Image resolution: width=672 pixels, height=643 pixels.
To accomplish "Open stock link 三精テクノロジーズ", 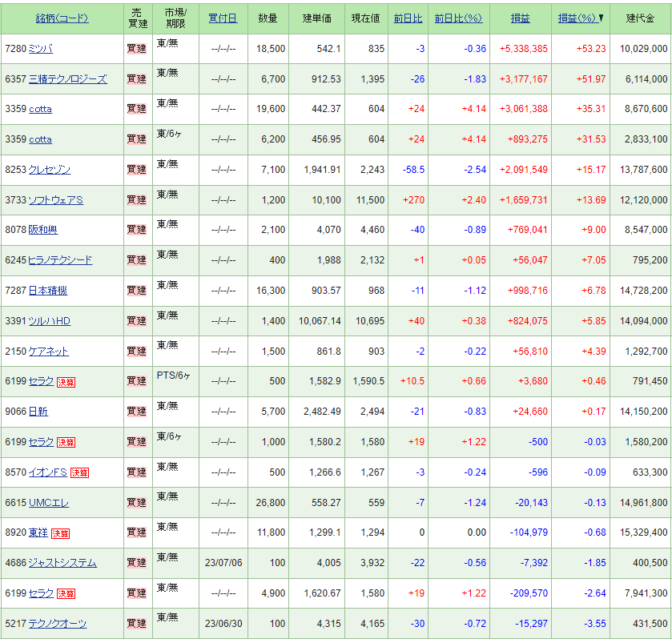I will (x=68, y=79).
